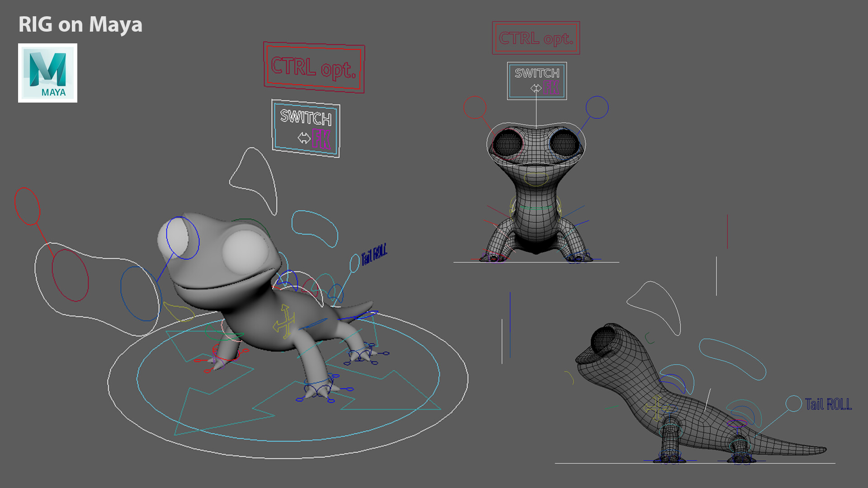The image size is (868, 488).
Task: Click the Maya application logo
Action: coord(48,70)
